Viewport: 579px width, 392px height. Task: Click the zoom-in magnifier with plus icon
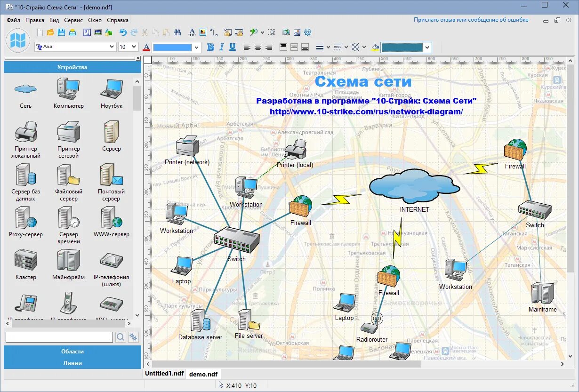253,32
